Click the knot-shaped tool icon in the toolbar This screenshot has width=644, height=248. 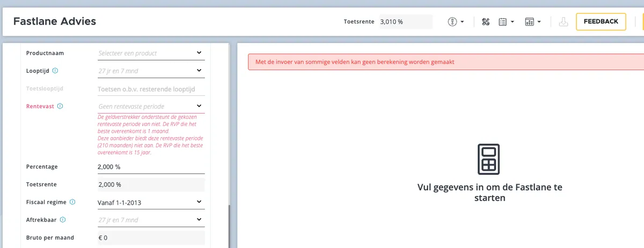(486, 22)
